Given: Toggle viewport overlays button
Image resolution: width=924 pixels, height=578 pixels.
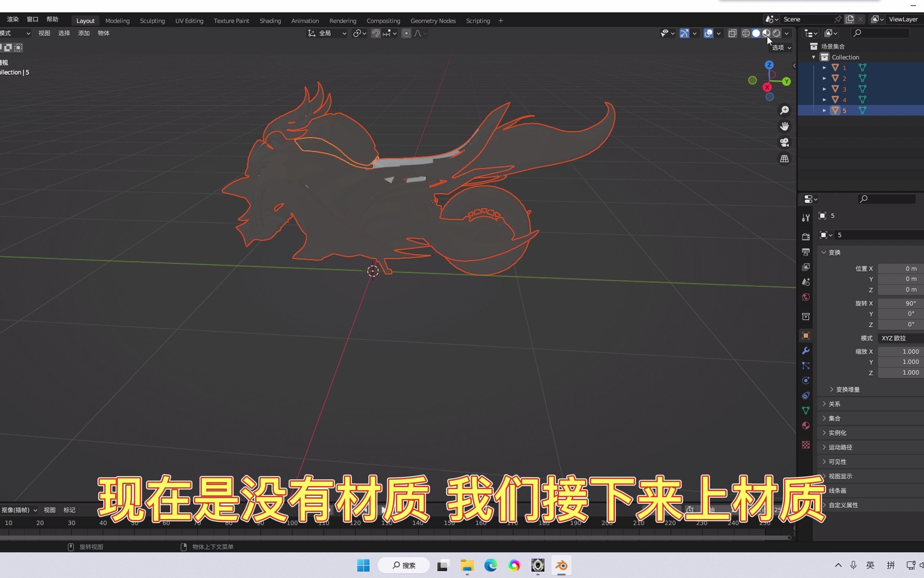Looking at the screenshot, I should click(x=709, y=33).
